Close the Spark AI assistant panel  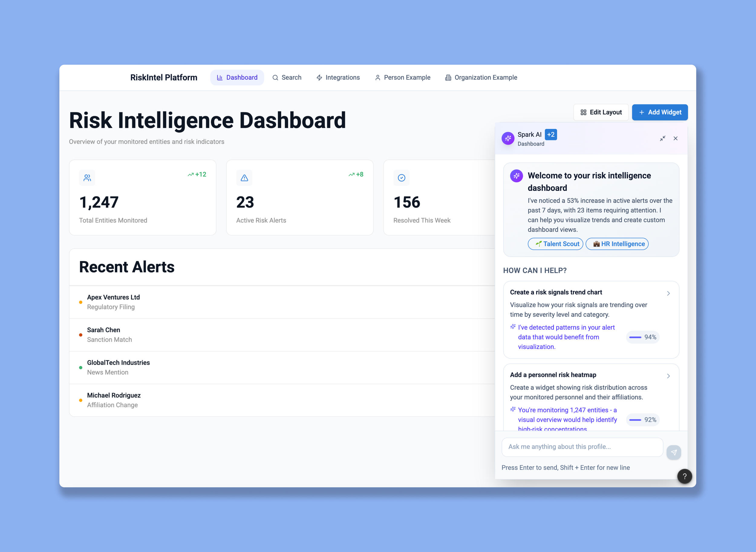(x=675, y=138)
